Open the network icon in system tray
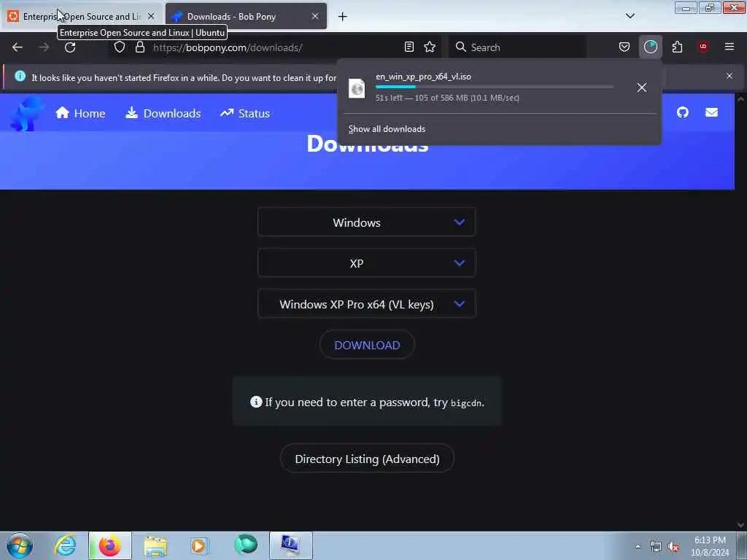747x560 pixels. (656, 547)
